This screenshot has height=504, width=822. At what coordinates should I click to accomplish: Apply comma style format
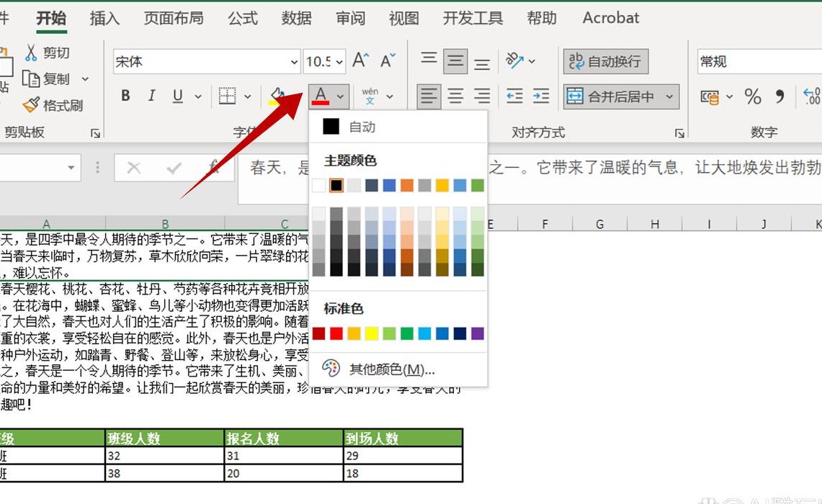pos(779,96)
